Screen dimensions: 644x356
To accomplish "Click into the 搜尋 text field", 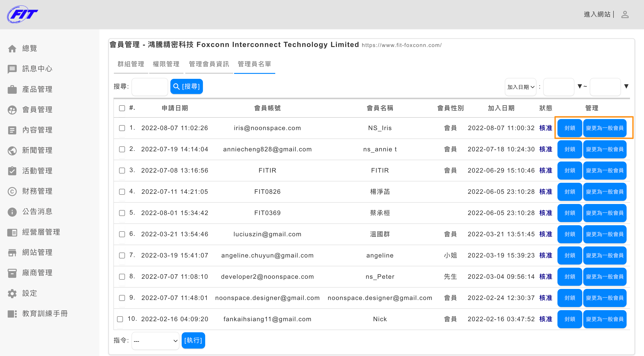I will click(150, 87).
